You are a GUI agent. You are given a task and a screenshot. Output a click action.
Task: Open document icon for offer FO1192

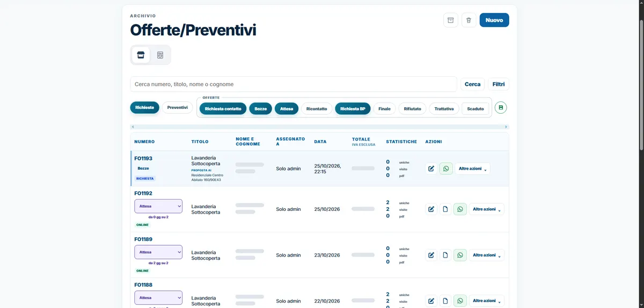(x=445, y=209)
